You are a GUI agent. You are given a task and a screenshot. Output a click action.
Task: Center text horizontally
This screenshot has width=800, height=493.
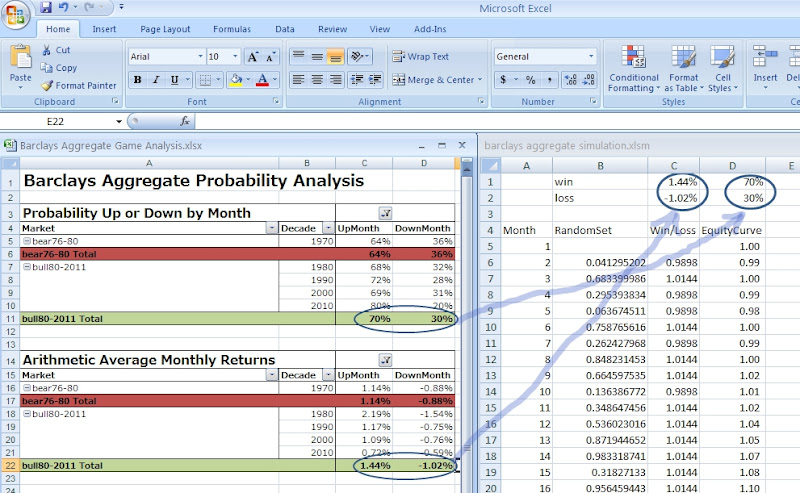[317, 80]
